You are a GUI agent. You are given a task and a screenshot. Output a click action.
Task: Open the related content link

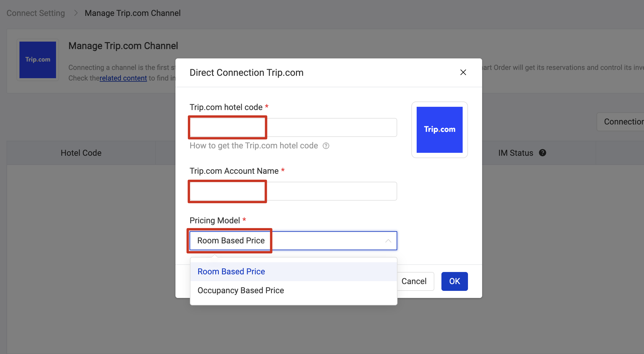tap(123, 78)
